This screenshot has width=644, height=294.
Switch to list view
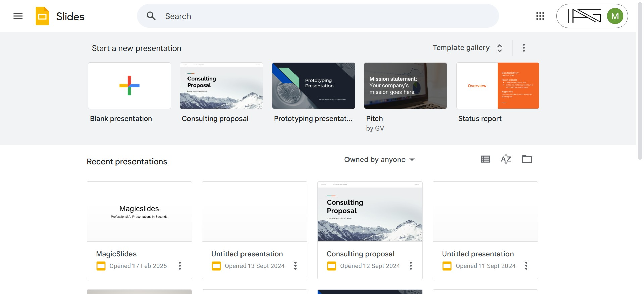[x=485, y=159]
